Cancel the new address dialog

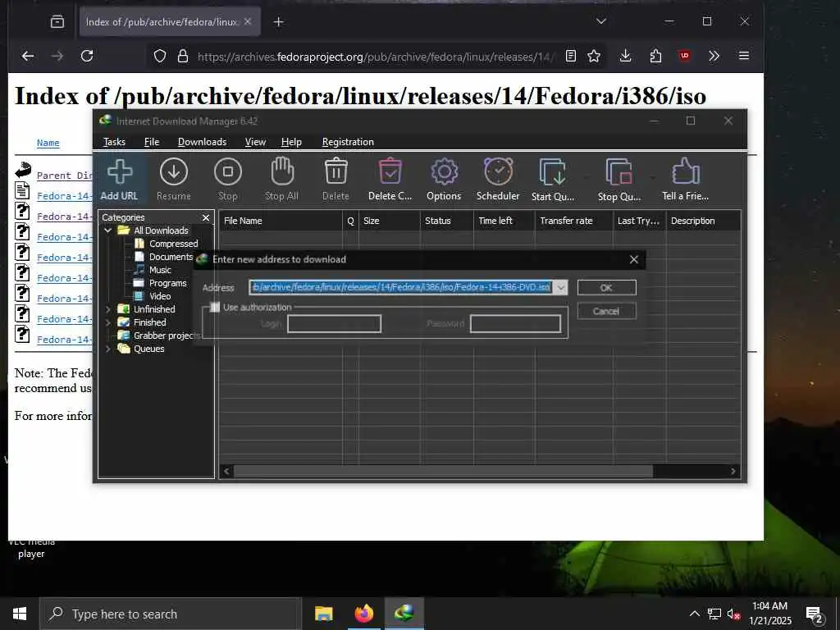[x=607, y=311]
